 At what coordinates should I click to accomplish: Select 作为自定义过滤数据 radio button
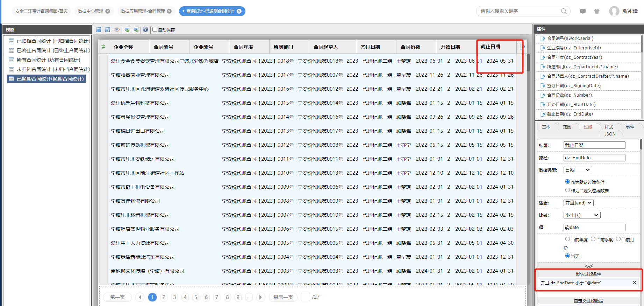point(567,190)
